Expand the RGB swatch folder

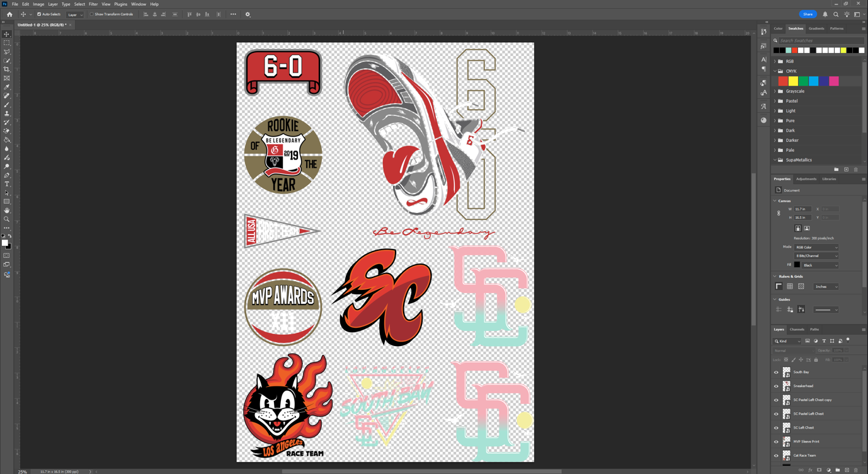click(775, 61)
